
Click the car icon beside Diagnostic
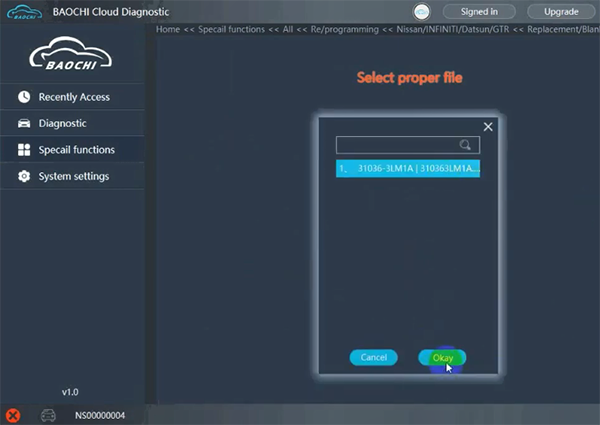(x=24, y=123)
